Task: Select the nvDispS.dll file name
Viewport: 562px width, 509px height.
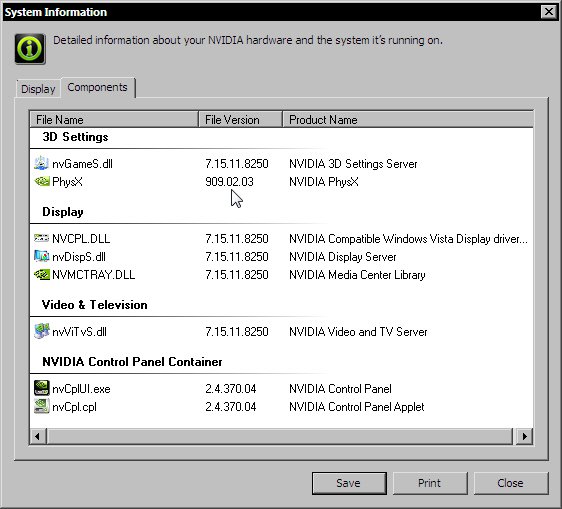Action: pyautogui.click(x=79, y=257)
